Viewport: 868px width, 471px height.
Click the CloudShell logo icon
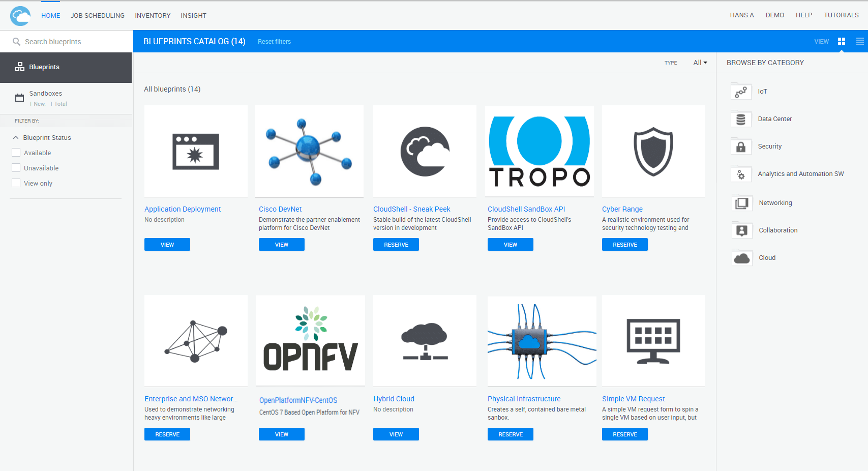click(x=20, y=16)
